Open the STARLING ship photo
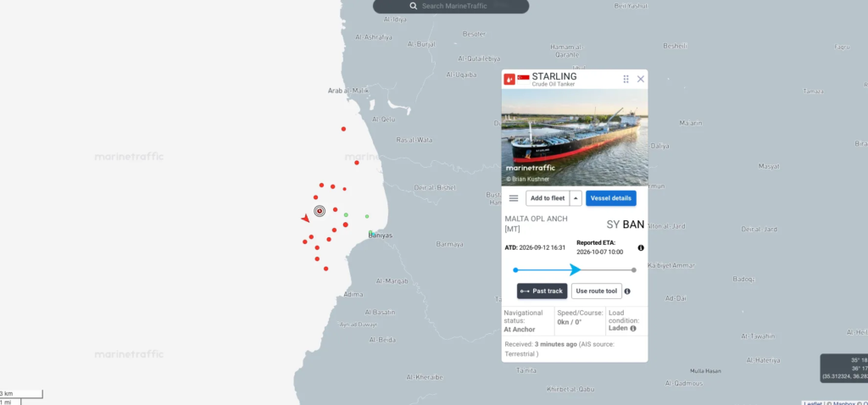Image resolution: width=868 pixels, height=405 pixels. pos(575,137)
